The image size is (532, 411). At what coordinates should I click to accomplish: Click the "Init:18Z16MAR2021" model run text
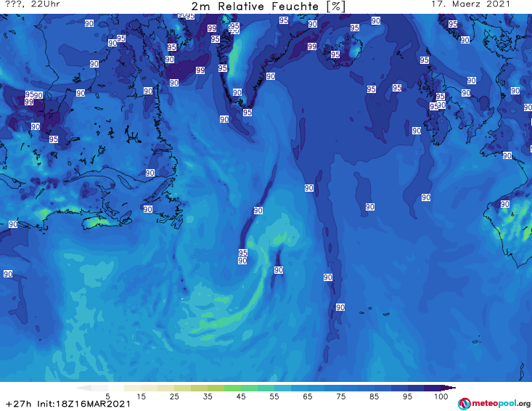(x=83, y=404)
